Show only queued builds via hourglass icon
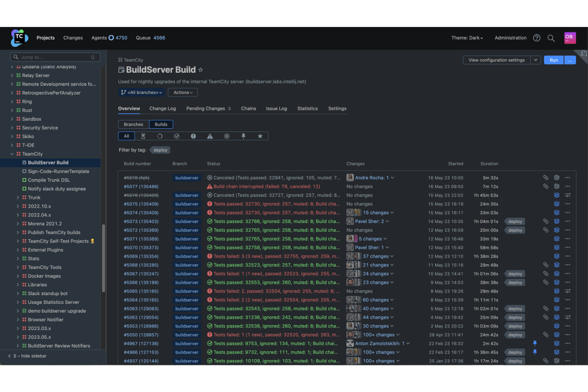The width and height of the screenshot is (588, 392). (x=143, y=136)
